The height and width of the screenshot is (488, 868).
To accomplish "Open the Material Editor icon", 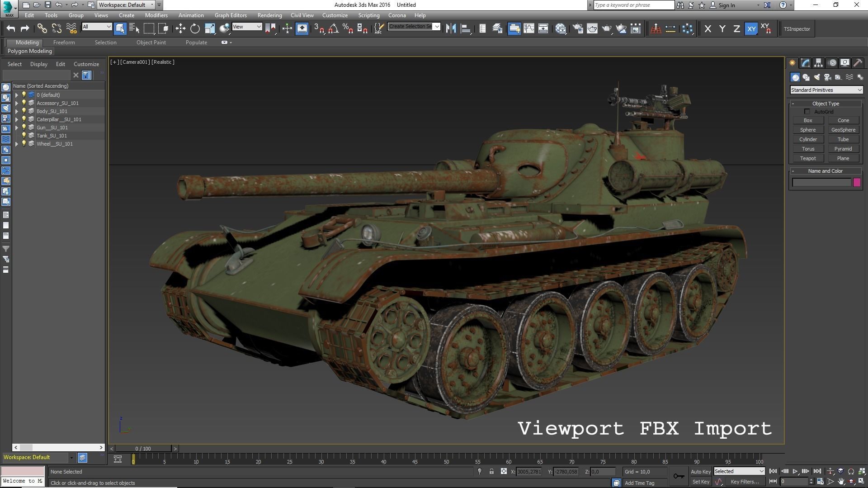I will coord(561,28).
